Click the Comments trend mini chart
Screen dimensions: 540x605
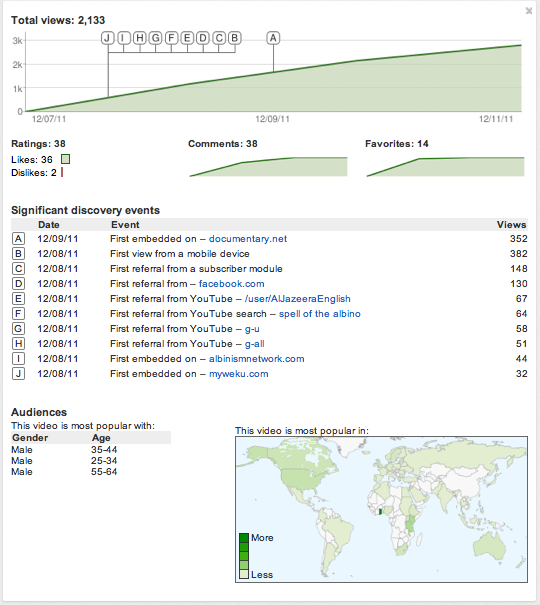tap(268, 167)
